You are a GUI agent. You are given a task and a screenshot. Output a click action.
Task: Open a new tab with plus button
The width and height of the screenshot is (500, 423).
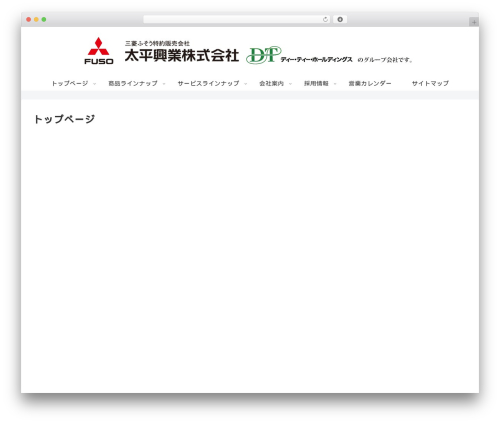pyautogui.click(x=474, y=22)
